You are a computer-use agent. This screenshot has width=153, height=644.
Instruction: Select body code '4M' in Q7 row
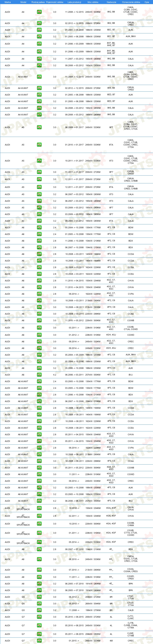[x=111, y=641]
